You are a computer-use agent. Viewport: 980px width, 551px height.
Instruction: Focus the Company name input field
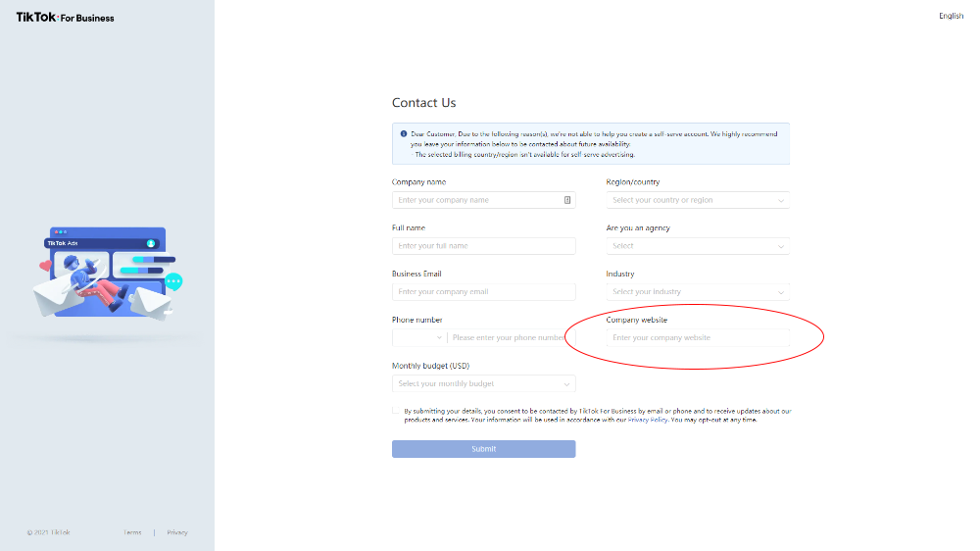point(475,200)
